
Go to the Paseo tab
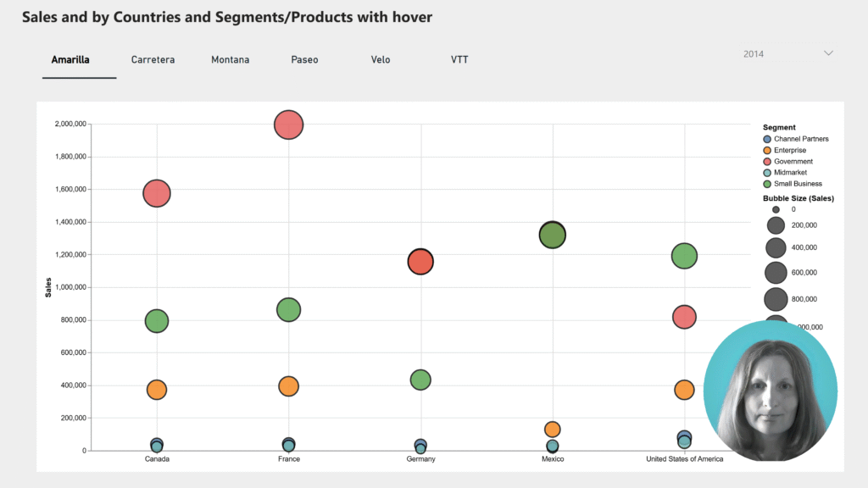coord(304,60)
